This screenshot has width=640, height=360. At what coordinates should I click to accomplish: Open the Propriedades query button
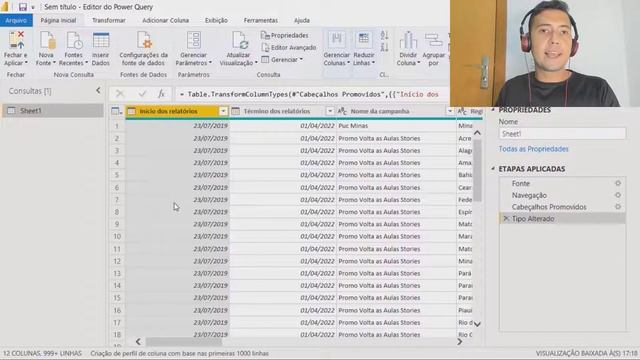click(x=285, y=36)
